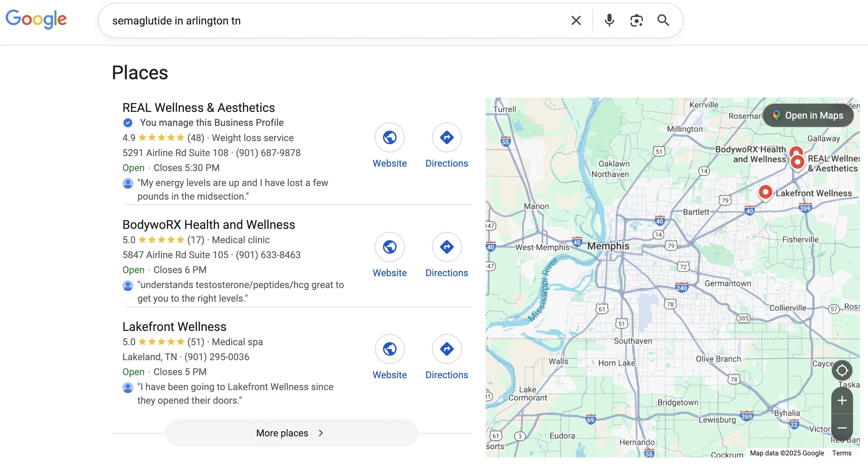Open REAL Wellness & Aesthetics listing title
The height and width of the screenshot is (468, 868).
pyautogui.click(x=199, y=108)
